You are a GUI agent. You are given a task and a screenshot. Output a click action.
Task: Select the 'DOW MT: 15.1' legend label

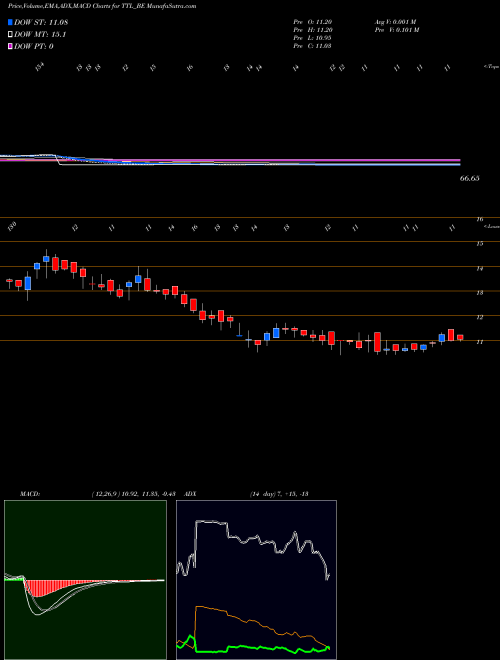pyautogui.click(x=40, y=35)
